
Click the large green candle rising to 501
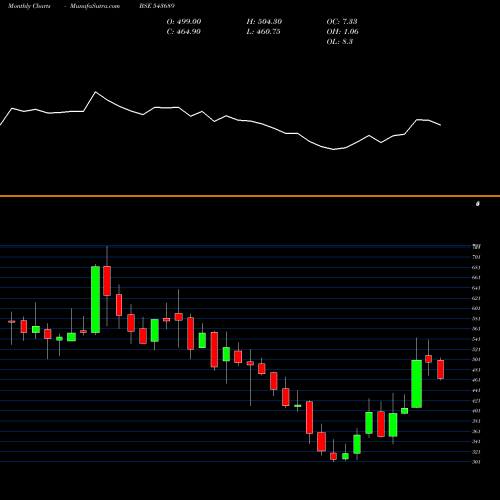pos(417,384)
